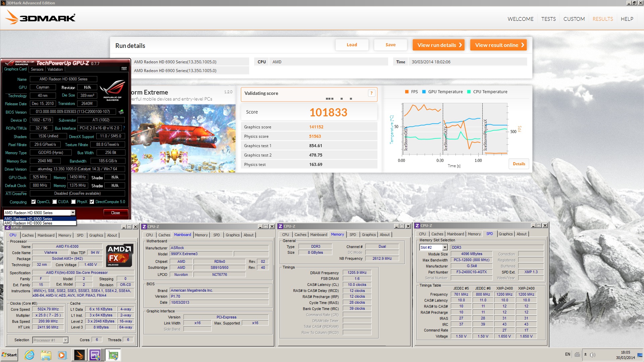Screen dimensions: 644x362
Task: Click the validating score progress dots
Action: point(339,99)
